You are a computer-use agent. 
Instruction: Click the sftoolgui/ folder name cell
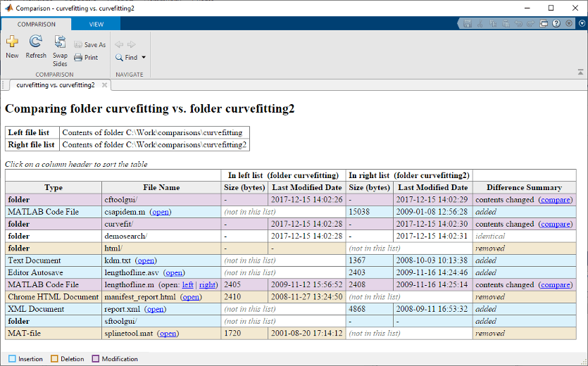(x=161, y=322)
